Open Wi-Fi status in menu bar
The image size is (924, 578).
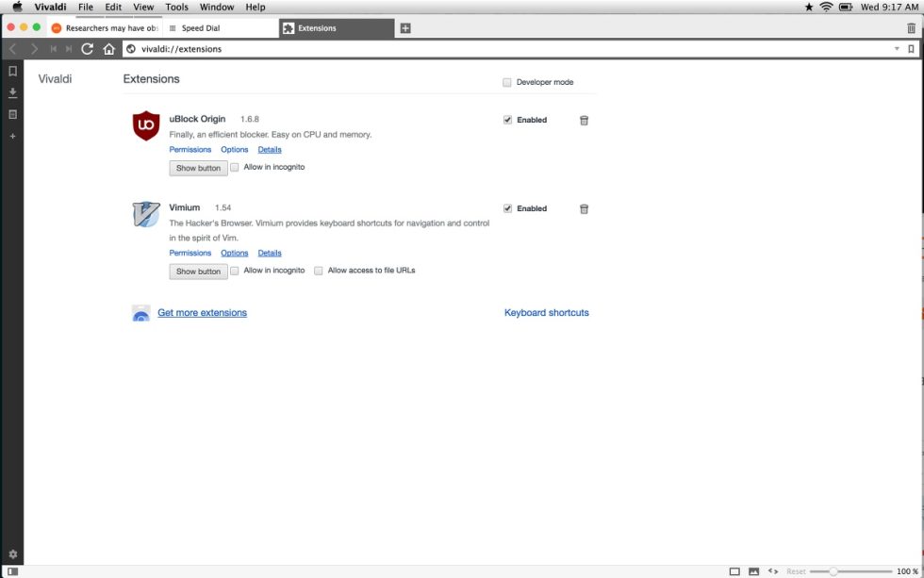tap(826, 7)
